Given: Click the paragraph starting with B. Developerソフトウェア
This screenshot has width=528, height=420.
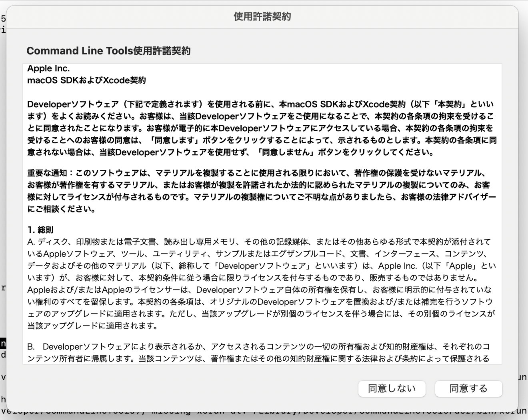Looking at the screenshot, I should (x=259, y=352).
